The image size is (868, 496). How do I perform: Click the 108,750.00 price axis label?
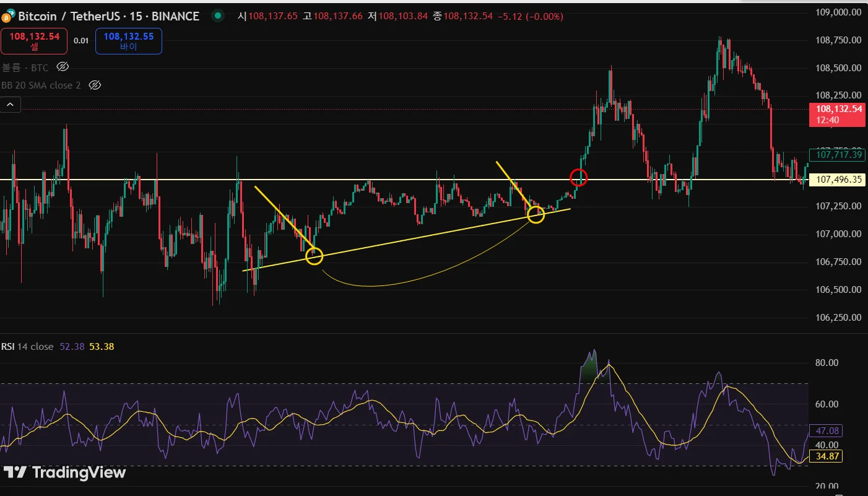[x=839, y=40]
